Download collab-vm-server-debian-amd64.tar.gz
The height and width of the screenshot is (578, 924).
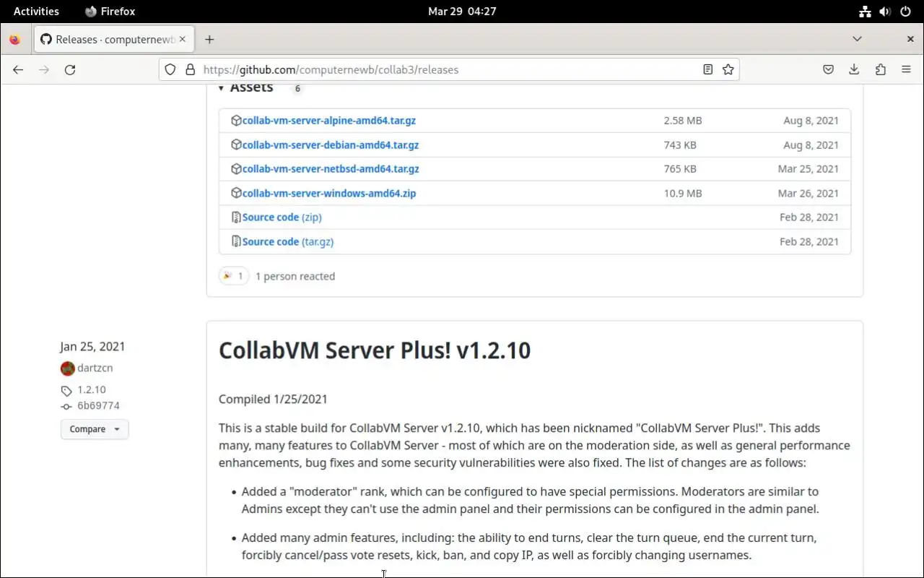coord(331,144)
